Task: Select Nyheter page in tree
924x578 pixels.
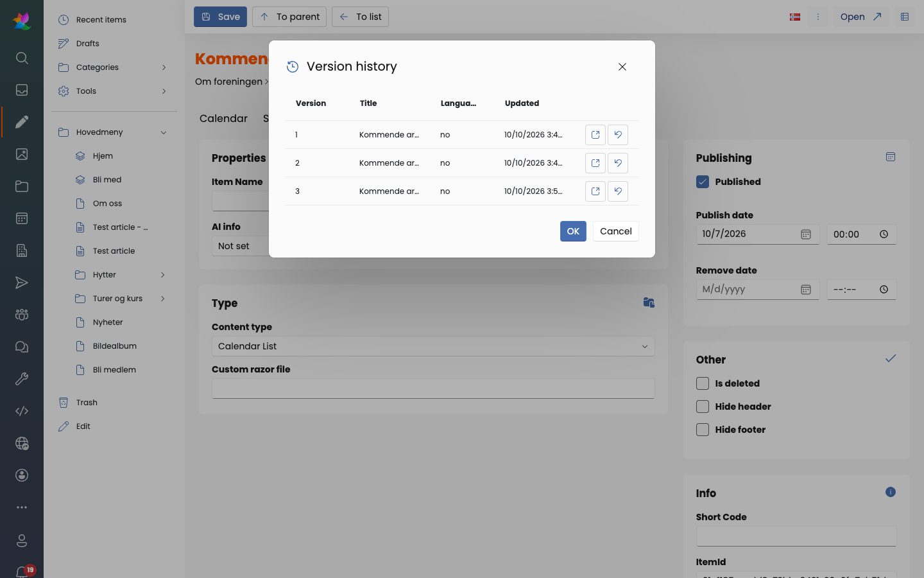Action: point(108,322)
